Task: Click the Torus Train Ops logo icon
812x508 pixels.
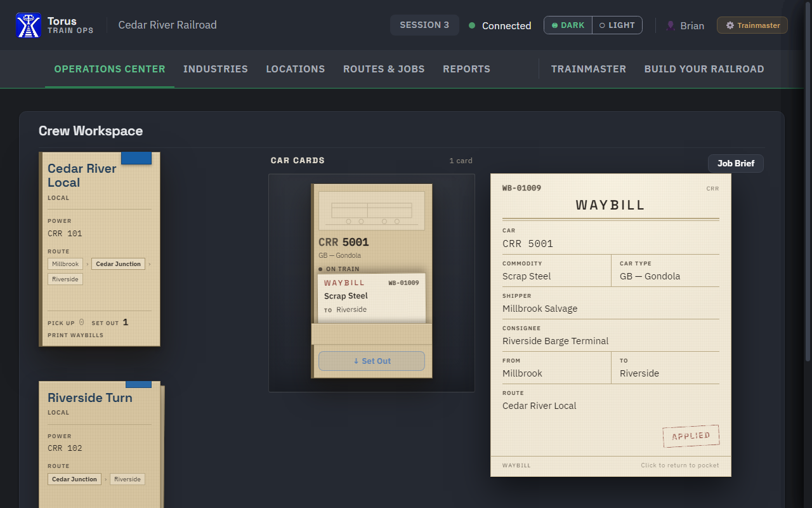Action: (29, 25)
